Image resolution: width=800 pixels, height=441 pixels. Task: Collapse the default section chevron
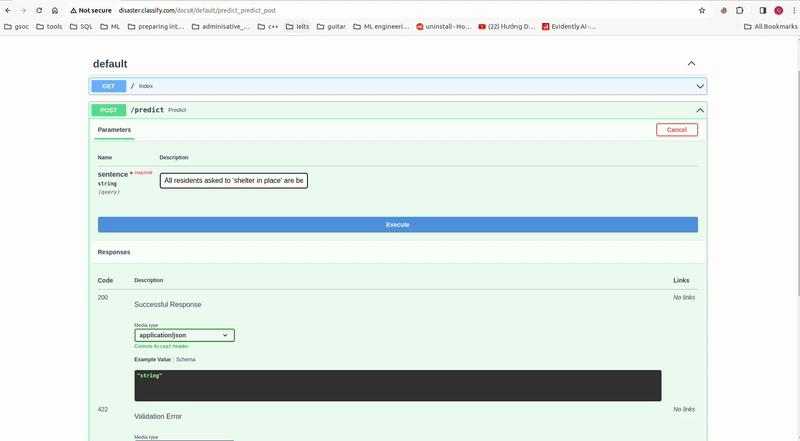691,63
